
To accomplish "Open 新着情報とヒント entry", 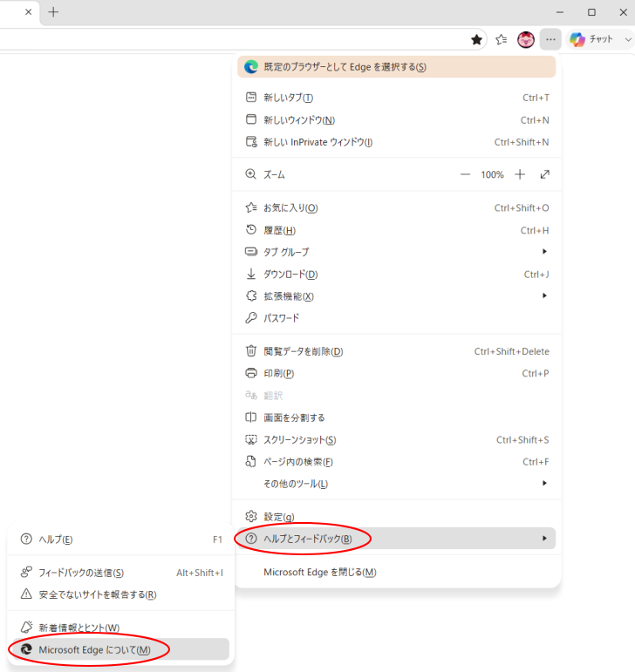I will pos(121,628).
